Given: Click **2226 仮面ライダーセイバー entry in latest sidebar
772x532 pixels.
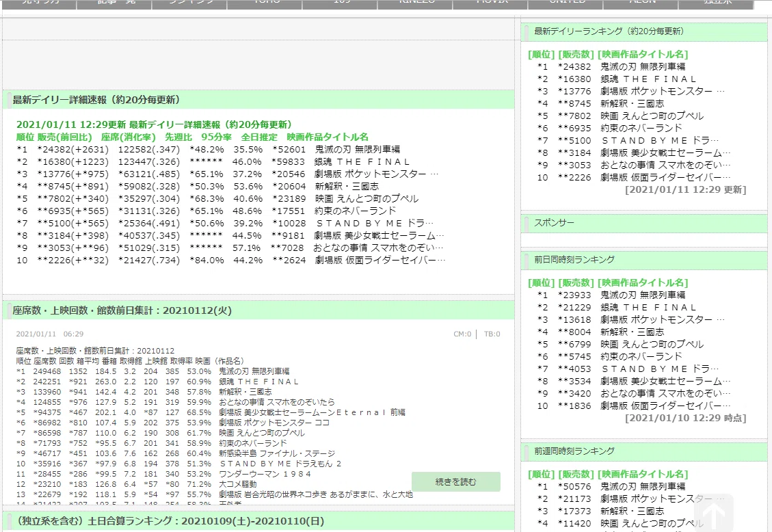Looking at the screenshot, I should click(x=574, y=178).
